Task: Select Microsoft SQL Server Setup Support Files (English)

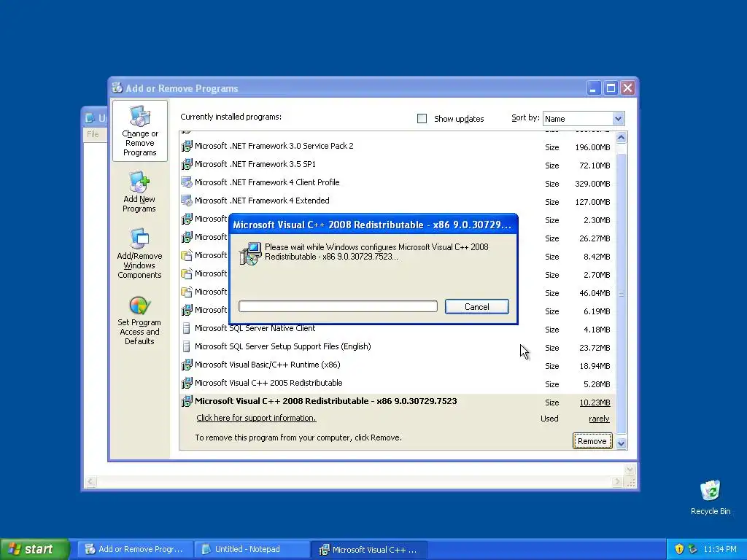Action: [282, 346]
